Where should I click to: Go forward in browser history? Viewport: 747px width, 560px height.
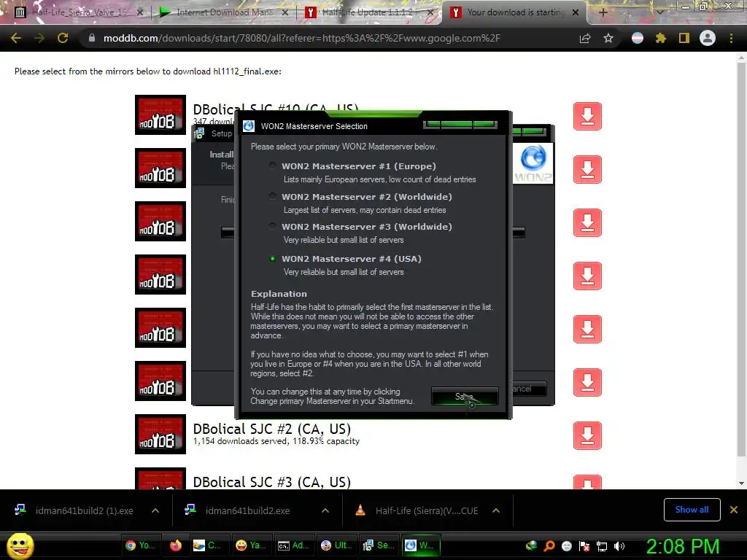coord(39,38)
